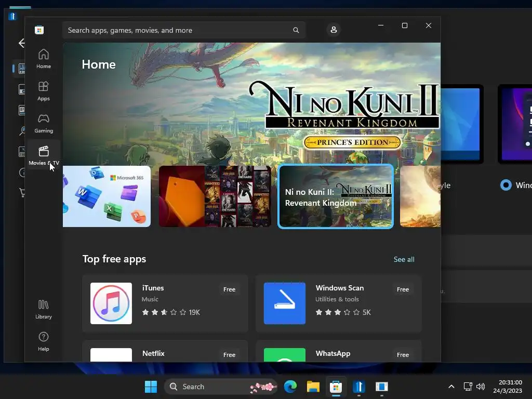Click the Free button on Windows Scan
532x399 pixels.
click(403, 289)
